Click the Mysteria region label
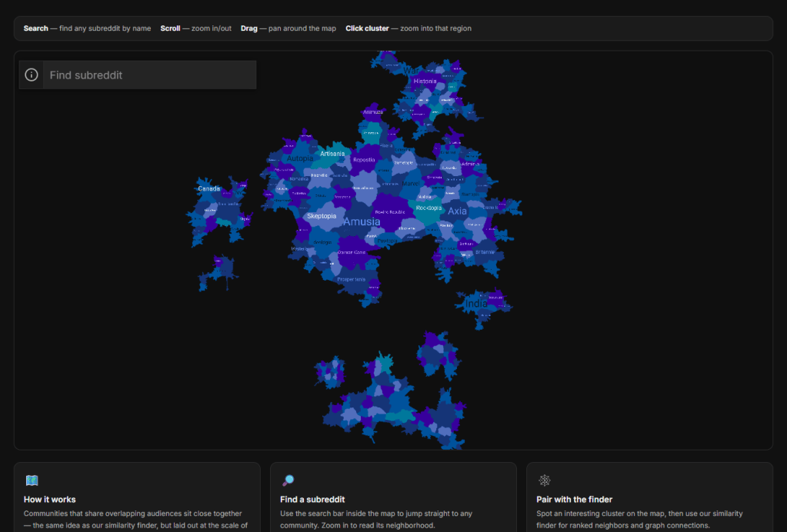 click(299, 249)
